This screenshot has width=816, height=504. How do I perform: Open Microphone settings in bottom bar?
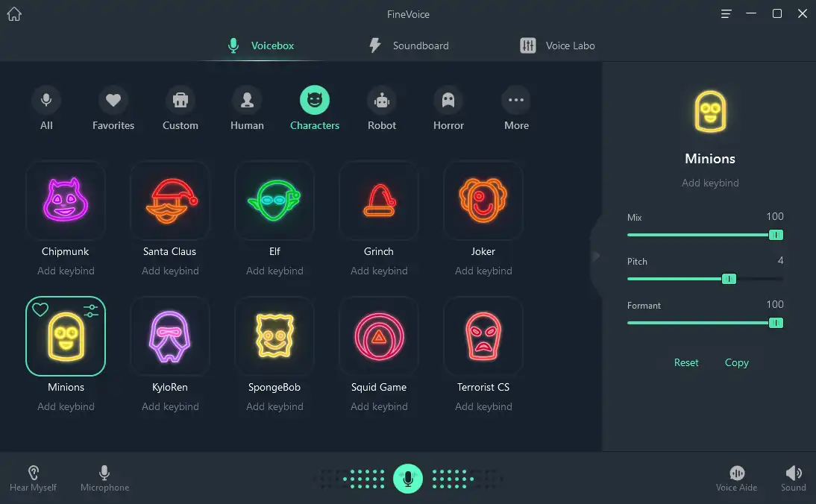point(104,479)
